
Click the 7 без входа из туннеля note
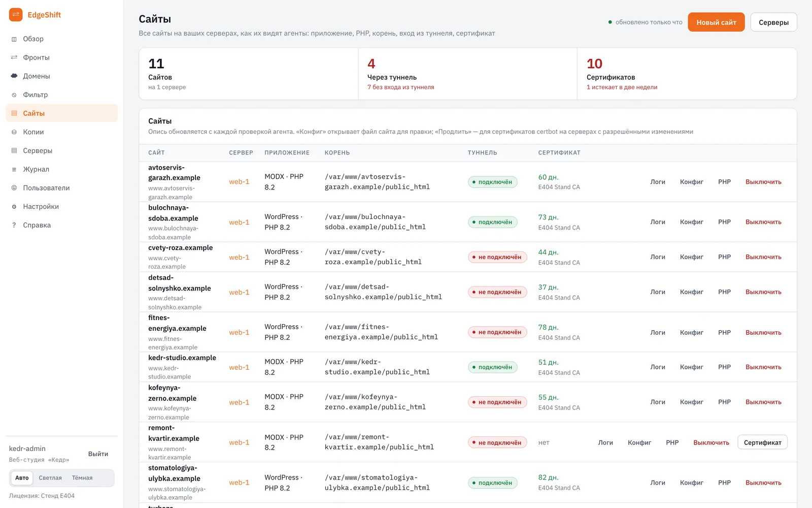[x=400, y=87]
